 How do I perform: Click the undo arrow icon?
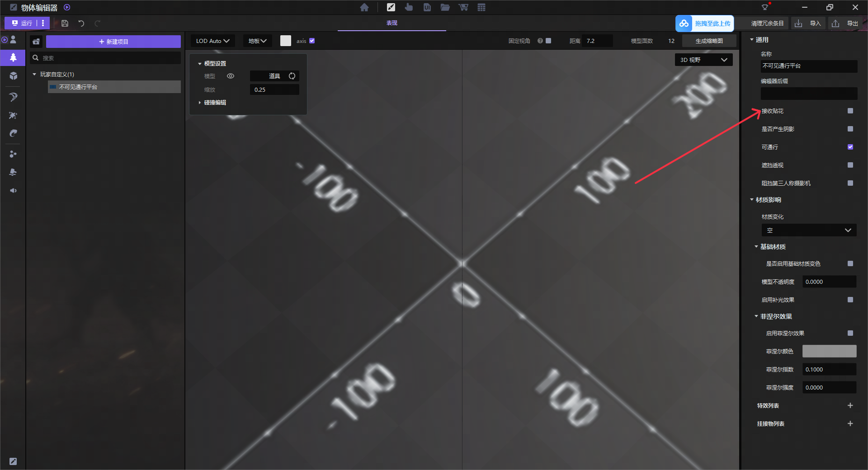[81, 23]
